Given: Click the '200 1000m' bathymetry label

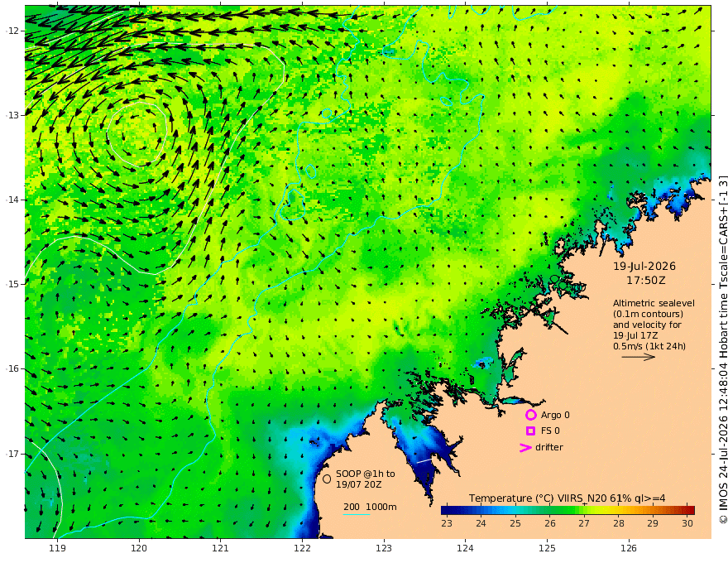Looking at the screenshot, I should 370,507.
